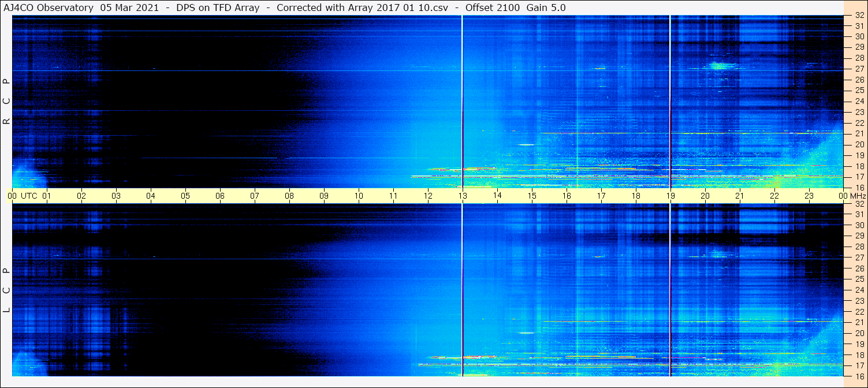Click the 17 MHz label of LCP panel
This screenshot has width=868, height=388.
click(x=859, y=365)
